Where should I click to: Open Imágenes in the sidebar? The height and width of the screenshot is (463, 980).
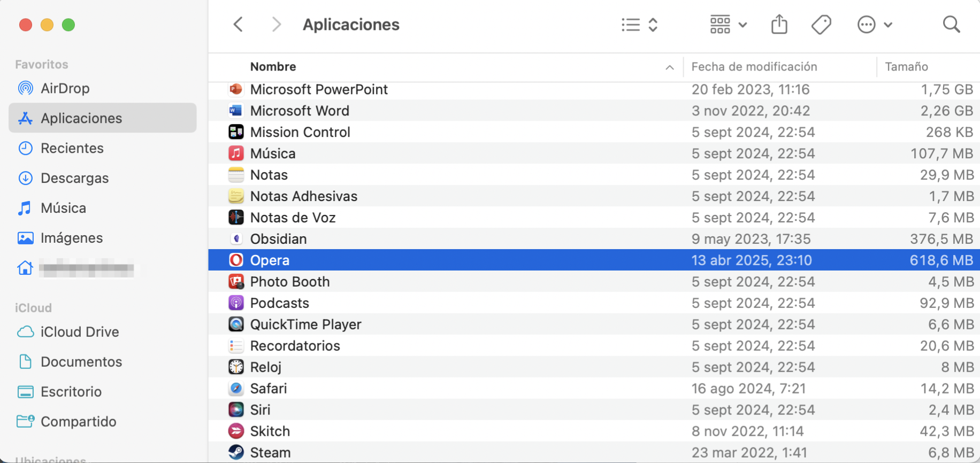click(103, 238)
